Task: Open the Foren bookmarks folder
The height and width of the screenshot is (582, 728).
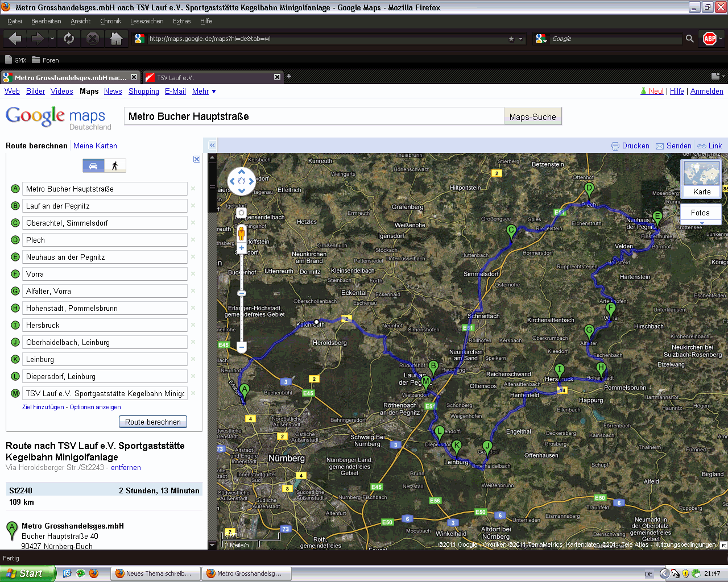Action: tap(45, 60)
